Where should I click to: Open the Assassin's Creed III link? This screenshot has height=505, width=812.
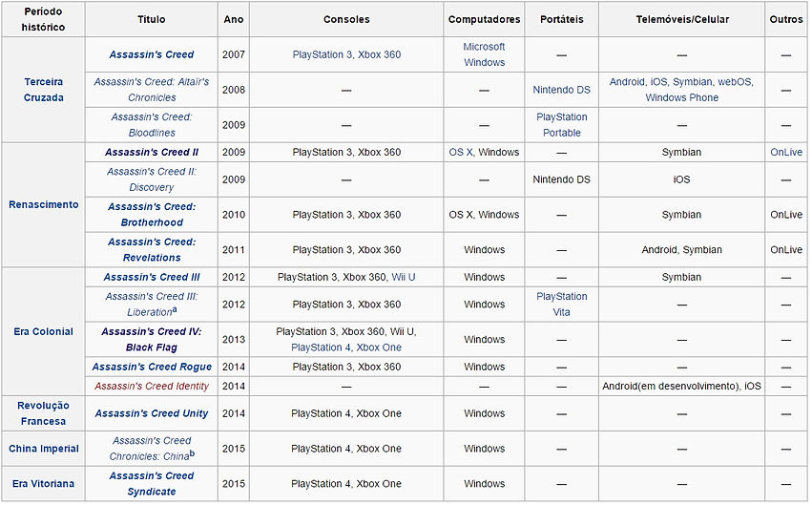(151, 277)
